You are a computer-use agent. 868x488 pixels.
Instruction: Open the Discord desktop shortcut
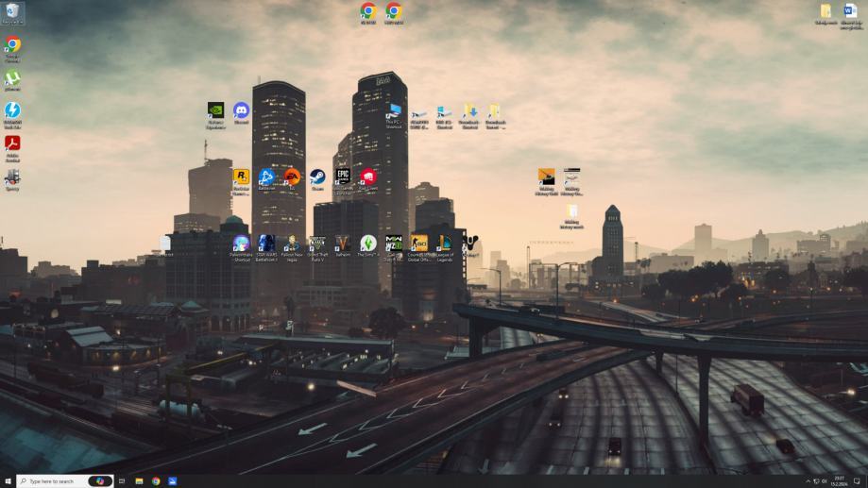[241, 111]
